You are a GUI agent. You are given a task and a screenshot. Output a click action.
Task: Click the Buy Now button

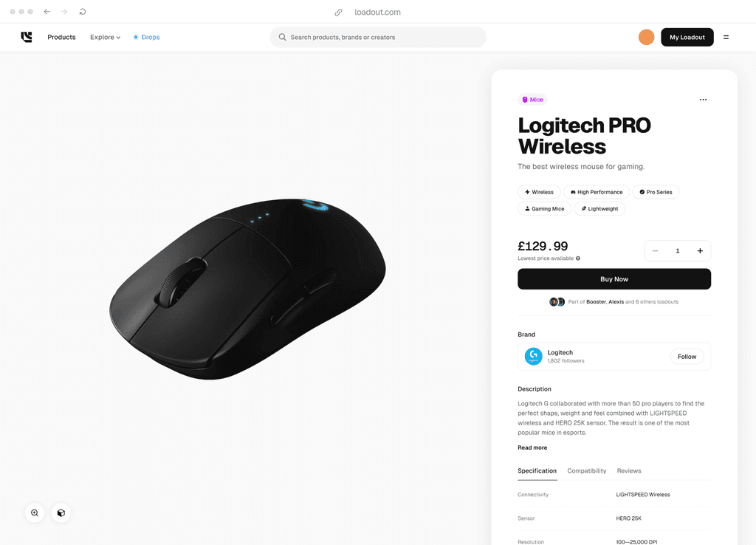[614, 279]
